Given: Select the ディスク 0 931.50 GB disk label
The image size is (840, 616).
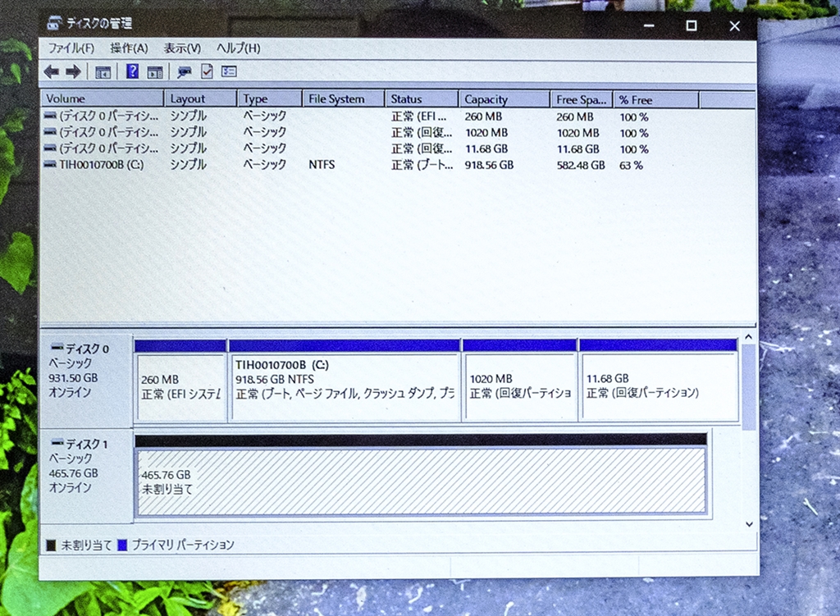Looking at the screenshot, I should tap(86, 381).
